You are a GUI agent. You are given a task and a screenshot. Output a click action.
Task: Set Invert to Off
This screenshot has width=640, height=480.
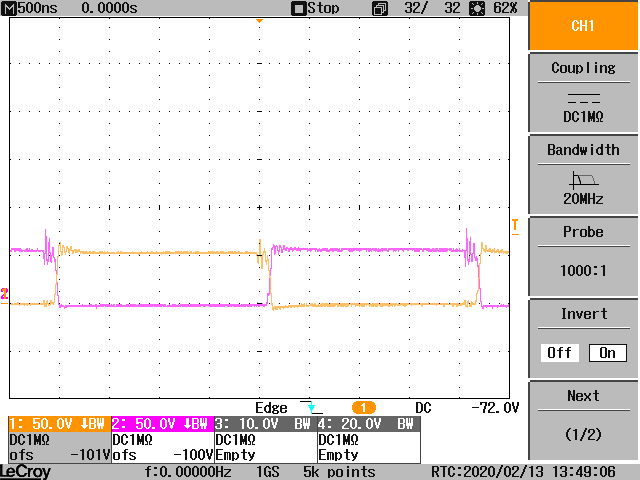point(560,353)
